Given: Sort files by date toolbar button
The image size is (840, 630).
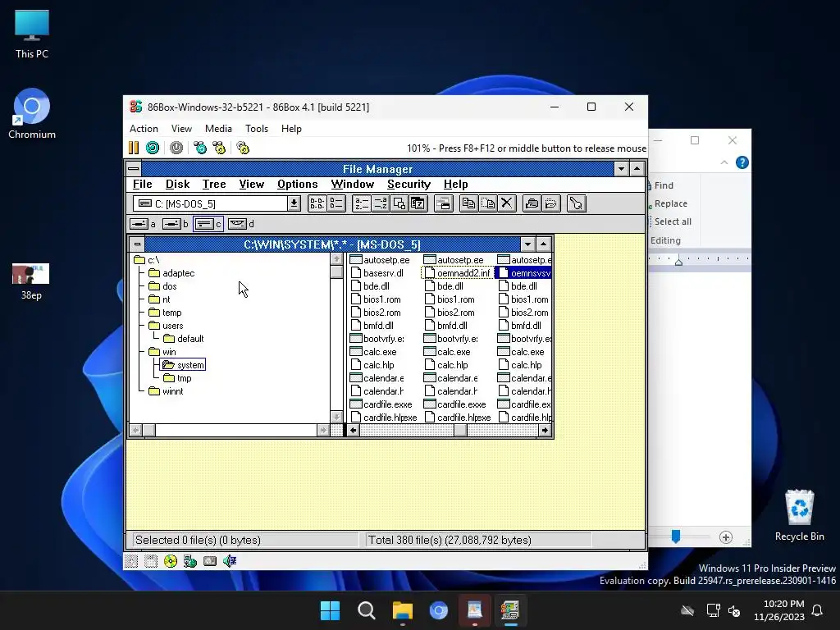Looking at the screenshot, I should (x=418, y=203).
